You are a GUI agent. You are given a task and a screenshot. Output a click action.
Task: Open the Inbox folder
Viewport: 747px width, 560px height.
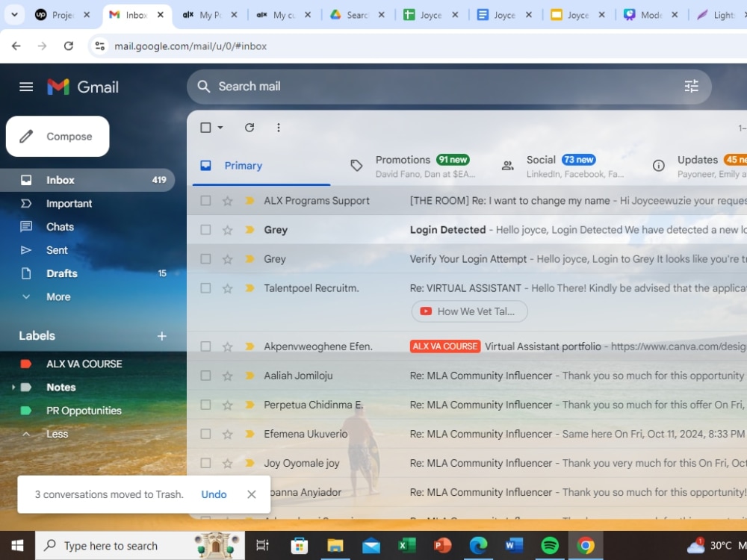click(x=87, y=180)
